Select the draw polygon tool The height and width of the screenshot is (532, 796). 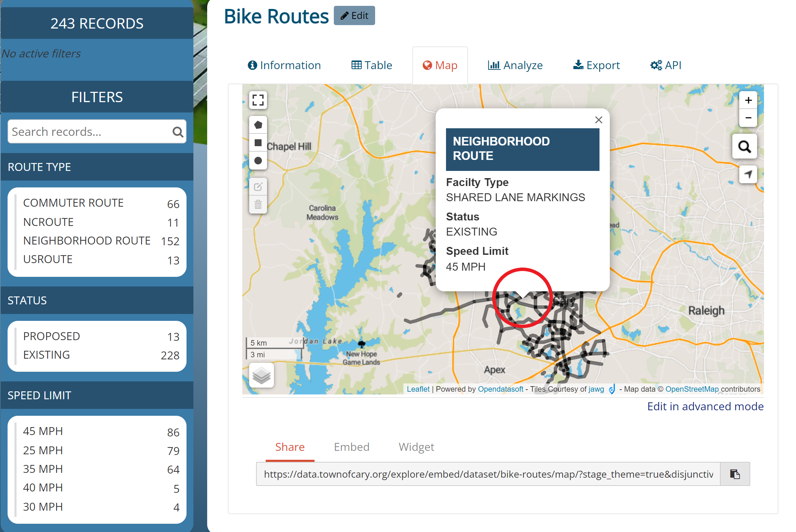[258, 125]
